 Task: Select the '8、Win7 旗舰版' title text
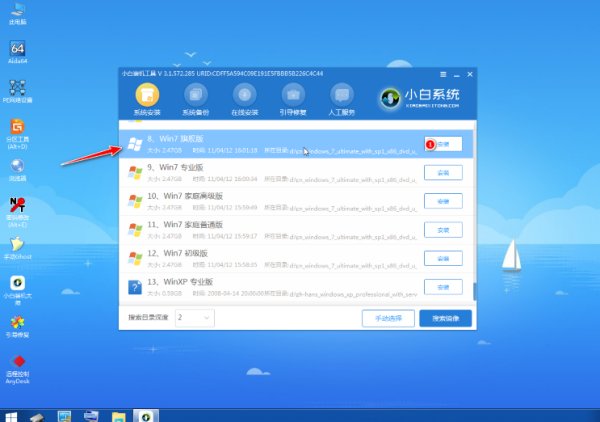(175, 139)
